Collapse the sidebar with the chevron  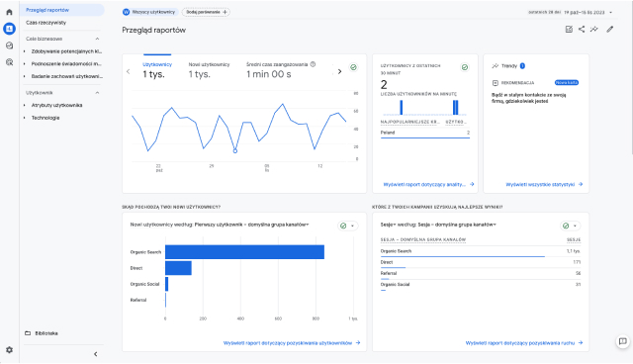pyautogui.click(x=96, y=354)
